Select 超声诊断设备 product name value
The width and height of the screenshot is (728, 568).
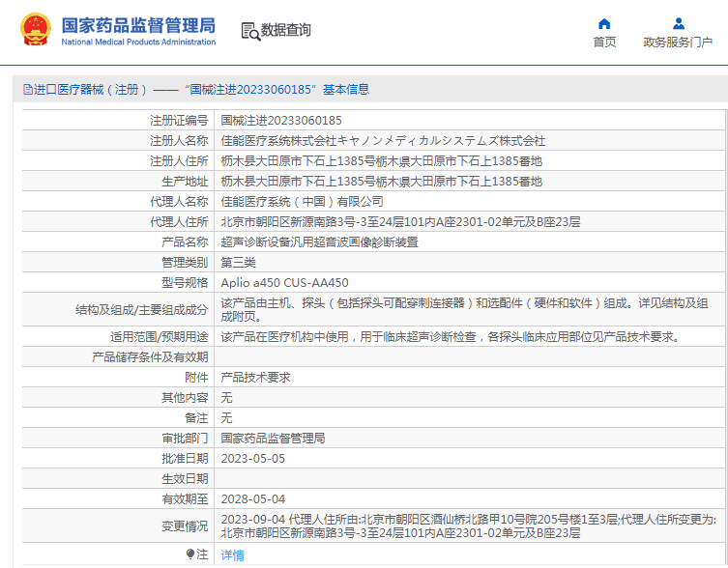click(319, 242)
